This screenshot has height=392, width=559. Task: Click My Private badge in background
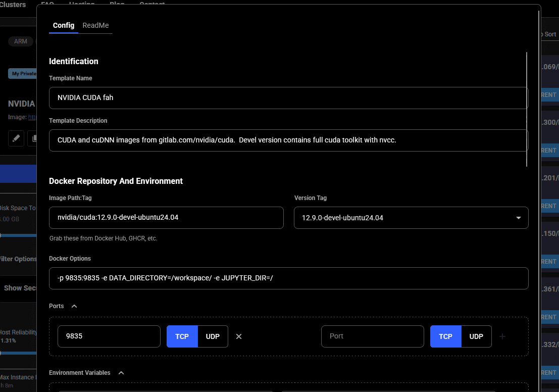(x=22, y=73)
